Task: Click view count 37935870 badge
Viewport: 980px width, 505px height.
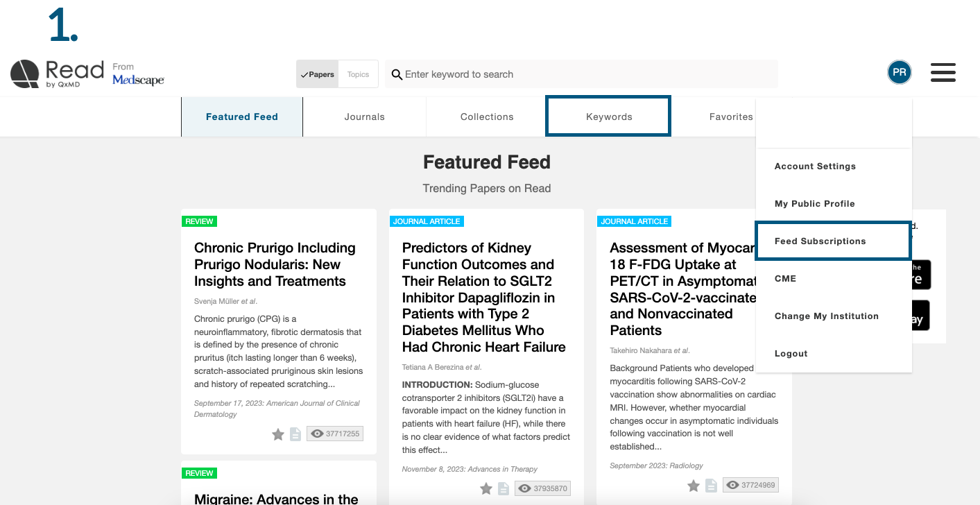Action: coord(543,489)
